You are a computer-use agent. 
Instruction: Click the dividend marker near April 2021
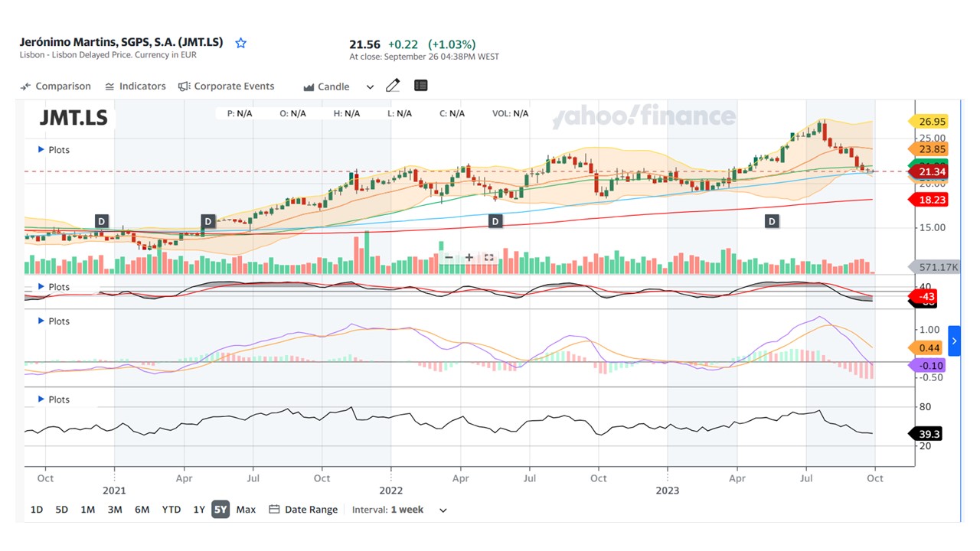(207, 221)
